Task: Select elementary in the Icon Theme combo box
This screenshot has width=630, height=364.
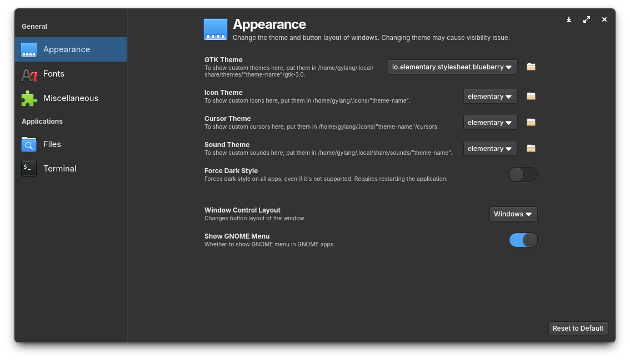Action: pyautogui.click(x=490, y=96)
